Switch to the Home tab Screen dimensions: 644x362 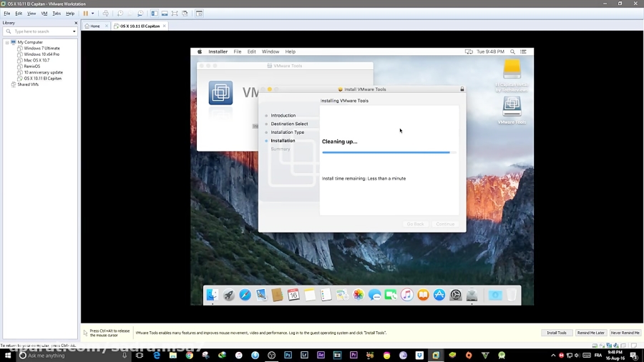point(93,26)
